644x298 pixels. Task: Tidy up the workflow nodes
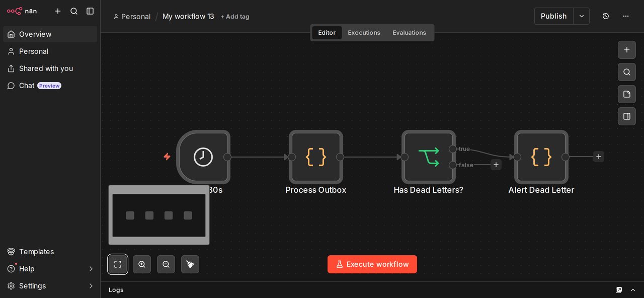pos(190,264)
